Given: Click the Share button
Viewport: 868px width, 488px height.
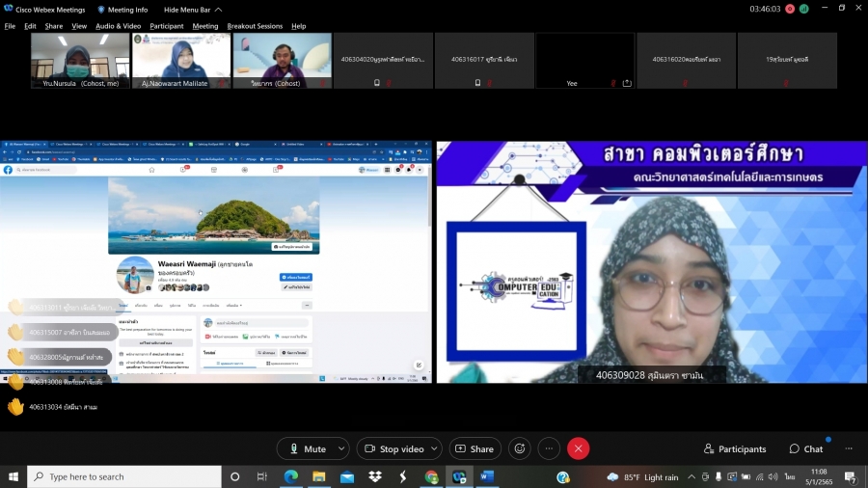Looking at the screenshot, I should 474,448.
